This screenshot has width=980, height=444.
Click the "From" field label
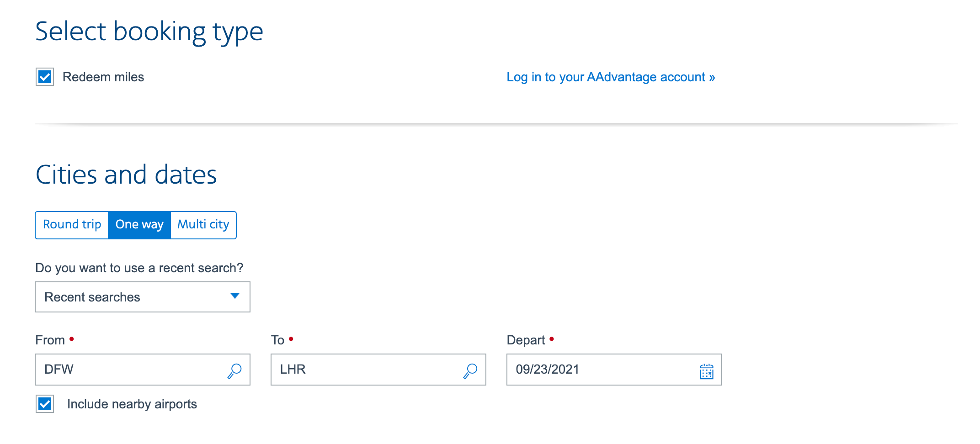point(50,340)
